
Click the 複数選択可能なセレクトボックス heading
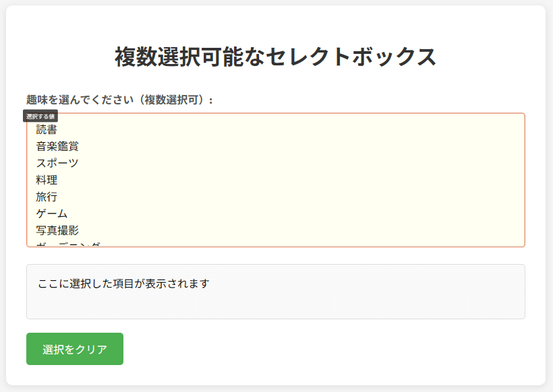point(276,57)
